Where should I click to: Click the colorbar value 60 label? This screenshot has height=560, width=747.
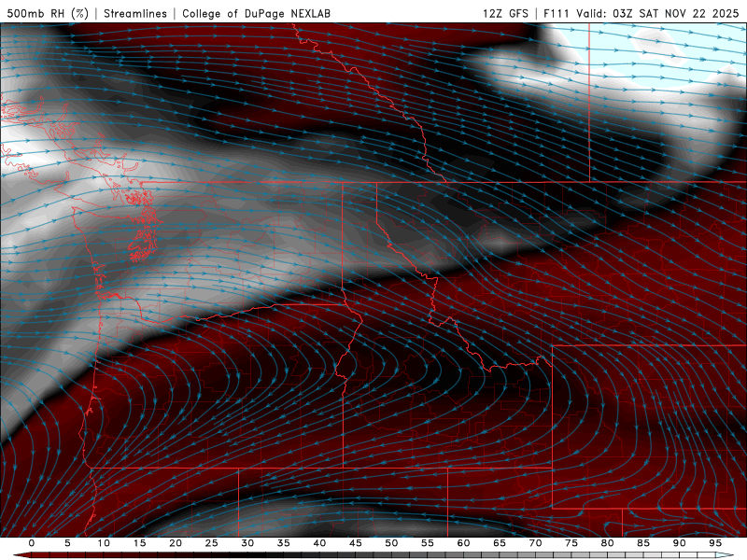(463, 543)
